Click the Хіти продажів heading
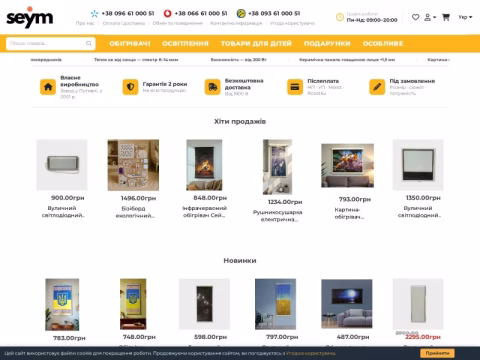 click(x=240, y=121)
